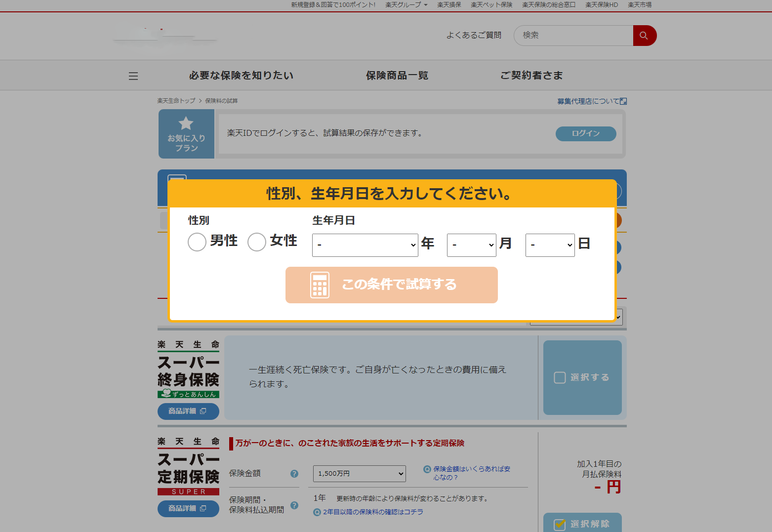772x532 pixels.
Task: Open the birth month dropdown
Action: (x=471, y=245)
